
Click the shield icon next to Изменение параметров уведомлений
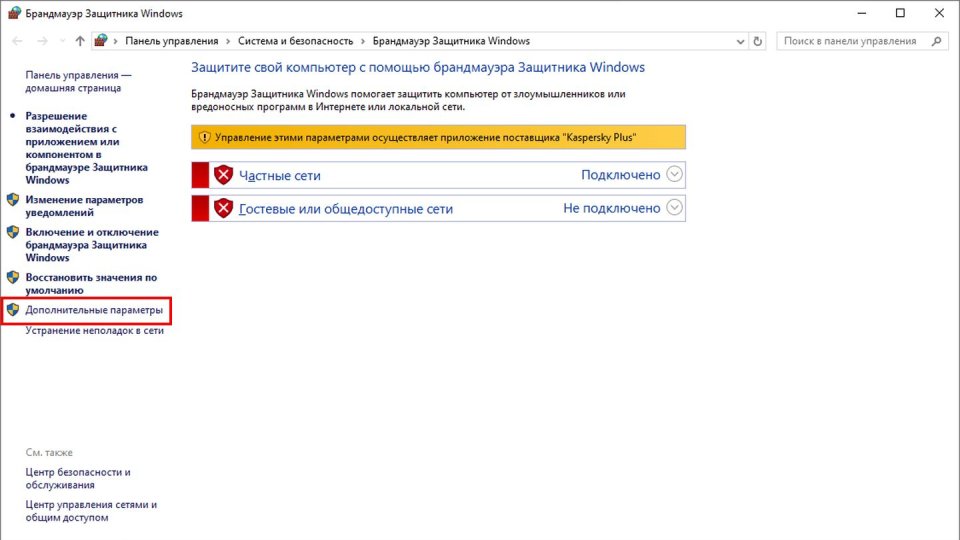[13, 200]
